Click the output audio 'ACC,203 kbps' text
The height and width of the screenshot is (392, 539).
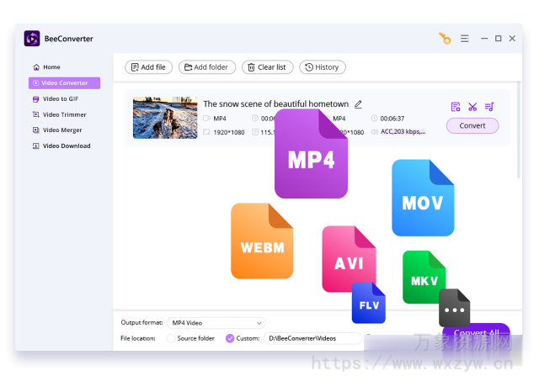[403, 131]
